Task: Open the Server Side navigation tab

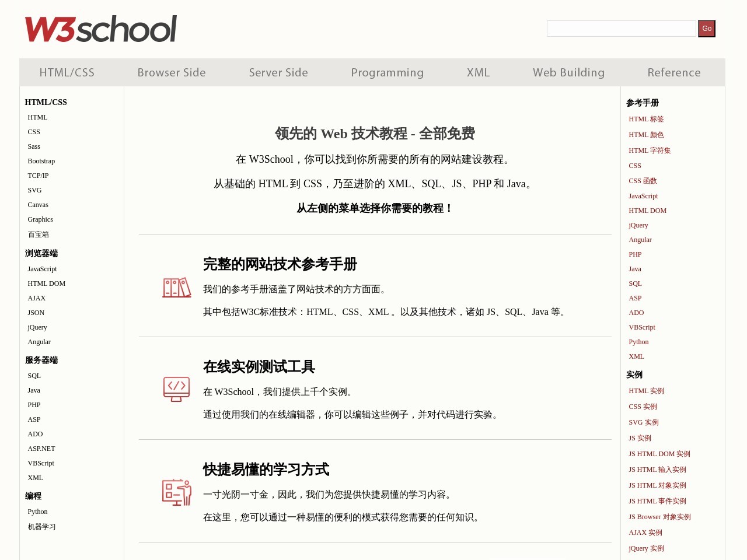Action: click(x=278, y=72)
